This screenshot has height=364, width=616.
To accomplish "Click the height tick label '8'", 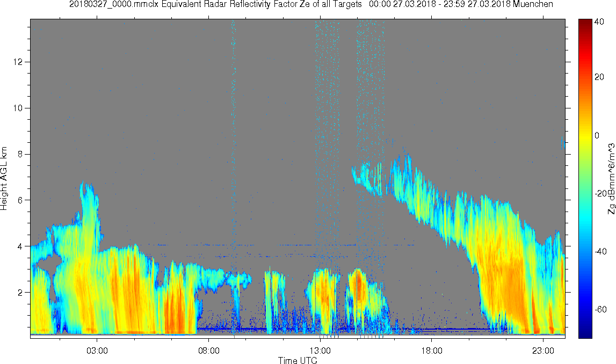I will [x=20, y=154].
